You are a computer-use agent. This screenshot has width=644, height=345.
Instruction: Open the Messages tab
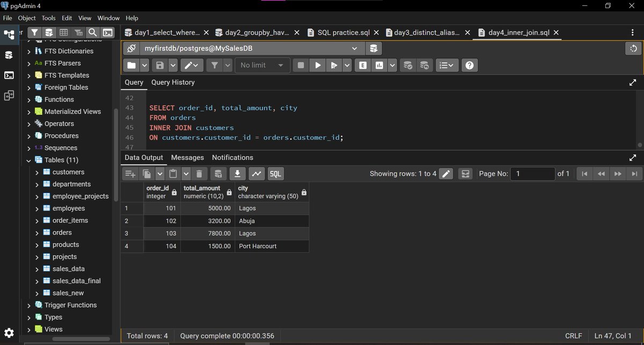pyautogui.click(x=187, y=157)
